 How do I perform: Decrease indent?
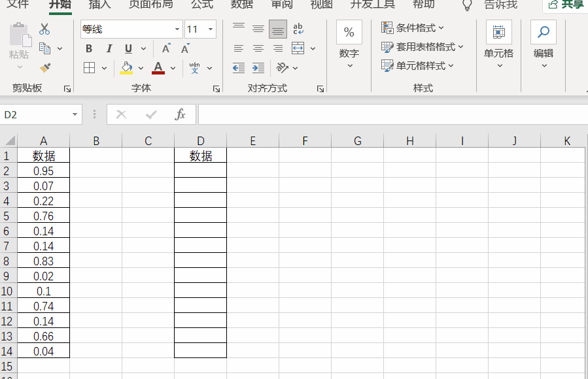(239, 68)
